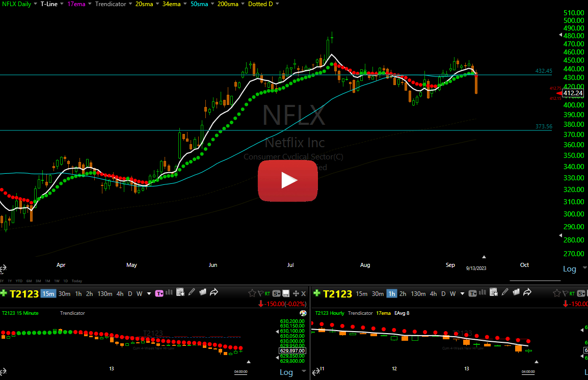588x380 pixels.
Task: Open the 17ema indicator dropdown arrow
Action: coord(90,4)
